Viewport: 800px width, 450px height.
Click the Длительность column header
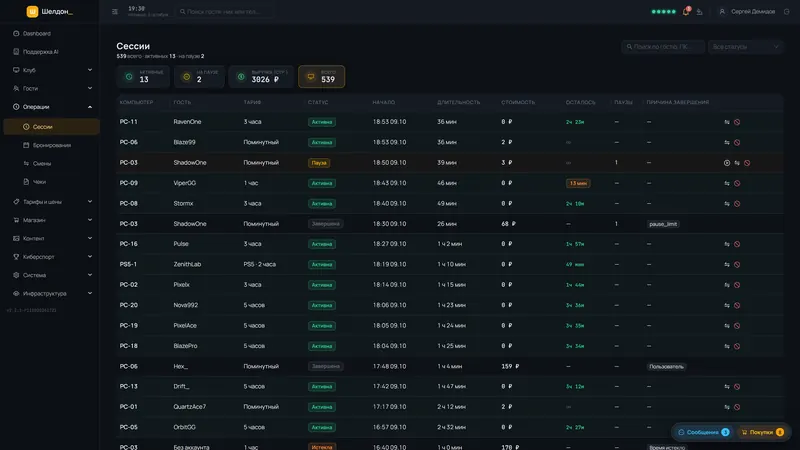coord(458,103)
